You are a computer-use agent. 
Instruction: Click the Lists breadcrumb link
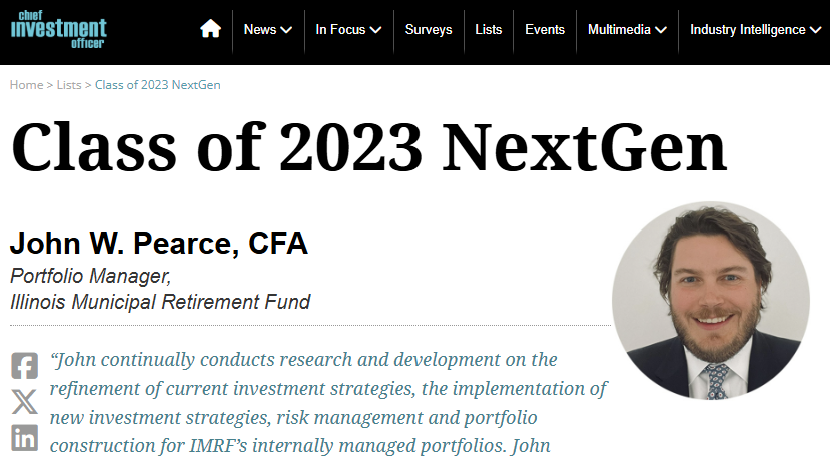70,85
